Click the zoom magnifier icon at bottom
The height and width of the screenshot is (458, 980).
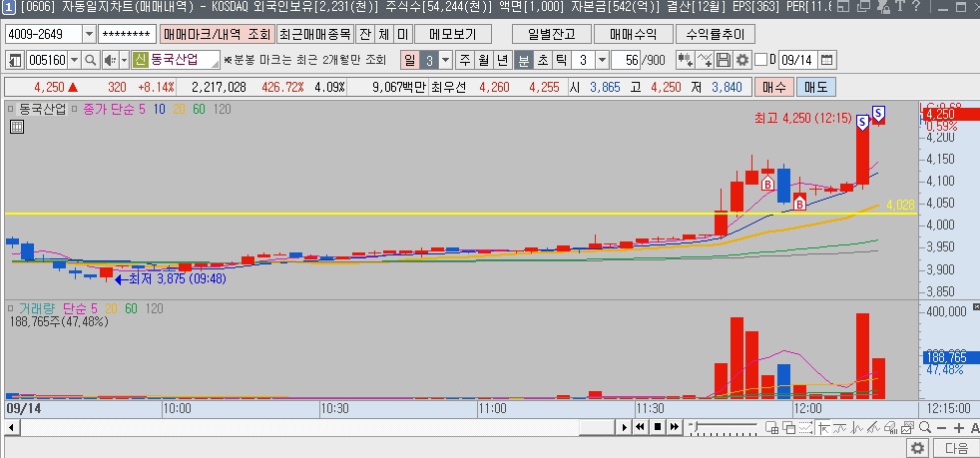tap(925, 428)
